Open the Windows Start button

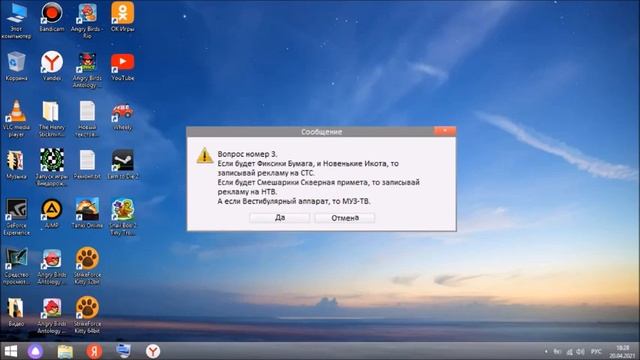[10, 351]
